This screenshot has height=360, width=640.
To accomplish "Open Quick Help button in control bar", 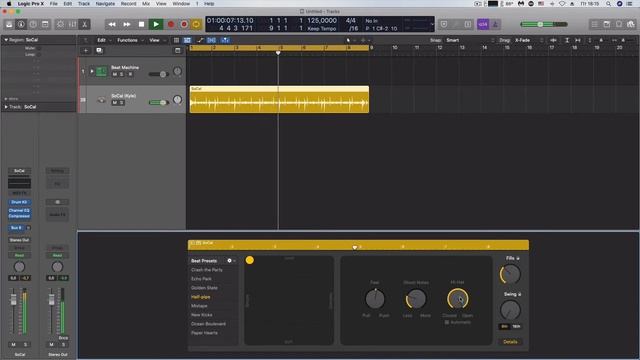I will click(x=33, y=24).
